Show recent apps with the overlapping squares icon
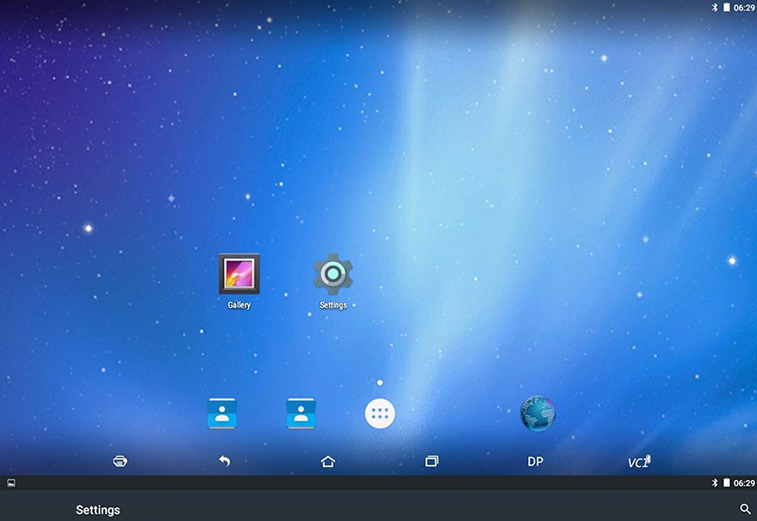The width and height of the screenshot is (757, 521). [432, 461]
